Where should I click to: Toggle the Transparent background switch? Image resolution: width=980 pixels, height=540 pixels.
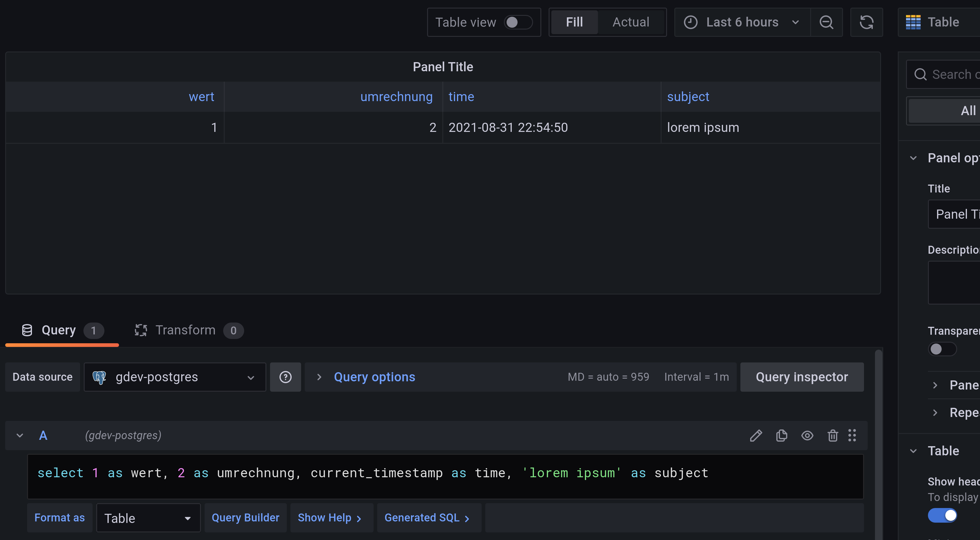[x=942, y=349]
